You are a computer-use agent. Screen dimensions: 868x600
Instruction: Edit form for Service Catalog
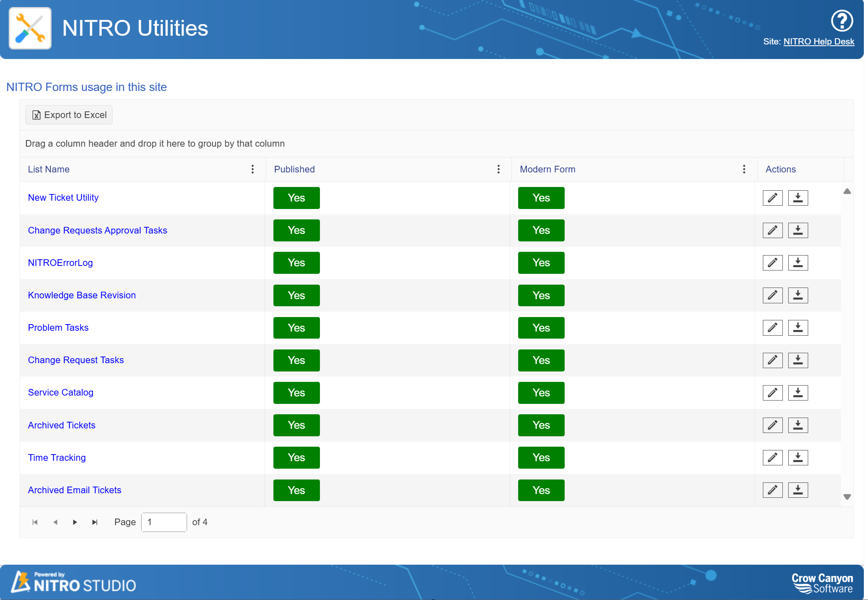(772, 393)
